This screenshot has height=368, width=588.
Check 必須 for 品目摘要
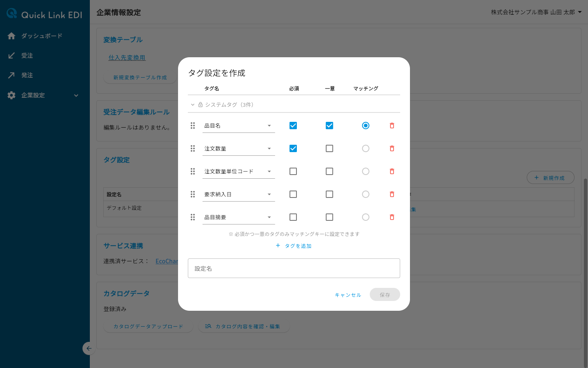(293, 217)
